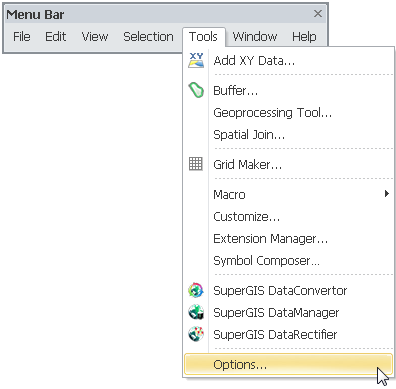Select the highlighted Options... item
396x389 pixels.
[288, 364]
